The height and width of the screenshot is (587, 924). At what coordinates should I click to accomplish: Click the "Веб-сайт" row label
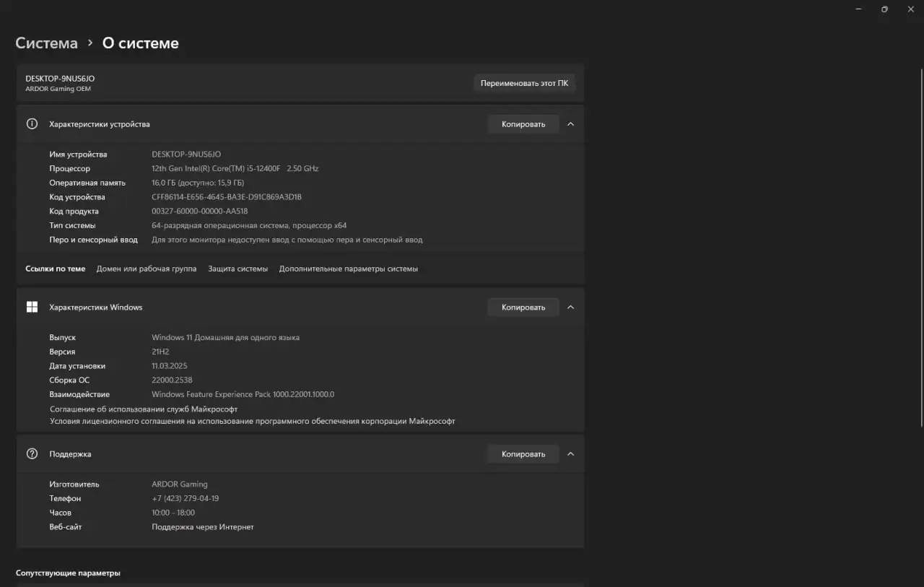tap(66, 527)
